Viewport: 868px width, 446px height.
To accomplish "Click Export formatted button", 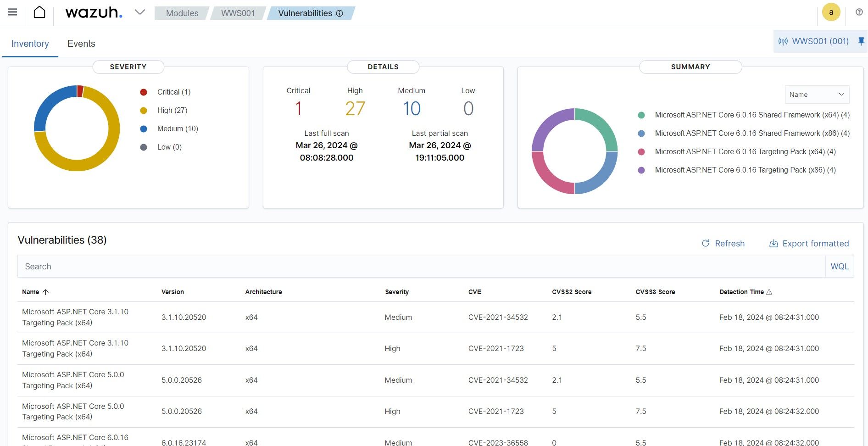I will (x=809, y=243).
